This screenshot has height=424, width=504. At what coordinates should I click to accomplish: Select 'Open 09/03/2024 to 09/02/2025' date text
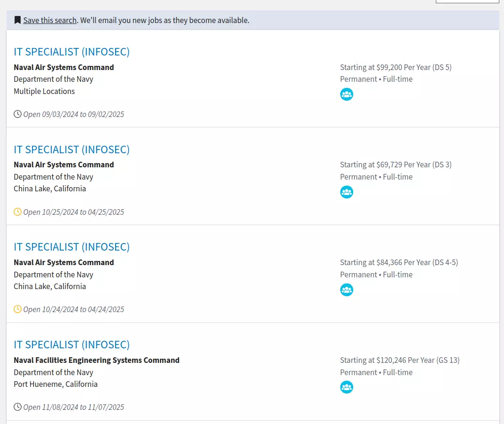[x=74, y=114]
